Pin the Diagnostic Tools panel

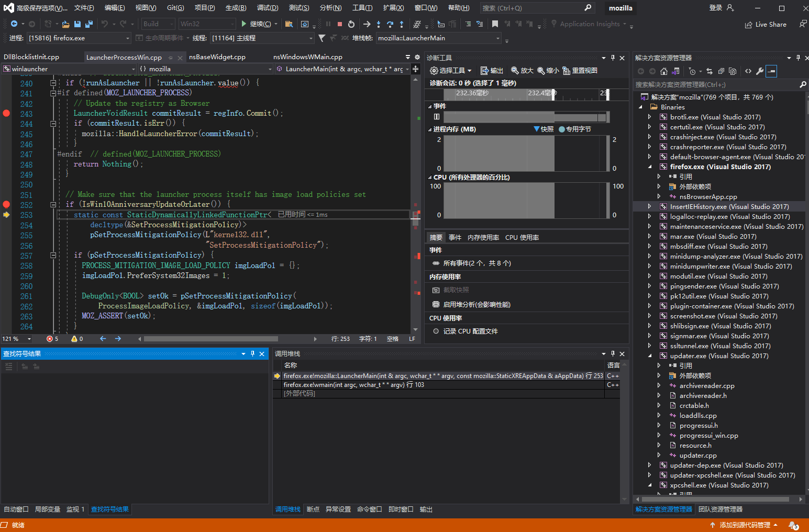click(613, 58)
